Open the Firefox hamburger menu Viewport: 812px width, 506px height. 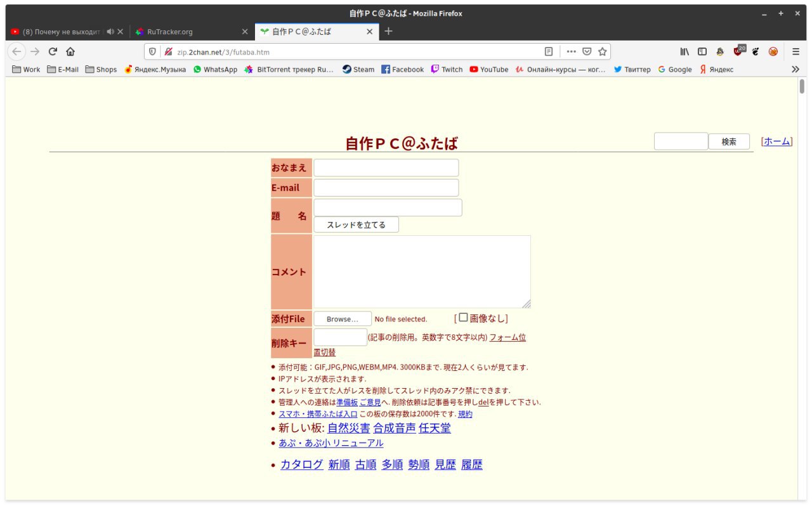coord(796,51)
